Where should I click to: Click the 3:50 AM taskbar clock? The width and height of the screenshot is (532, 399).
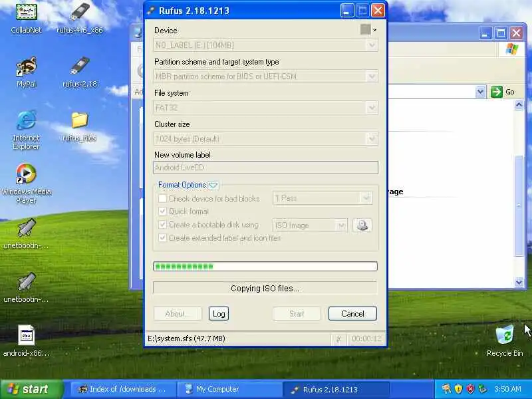507,389
